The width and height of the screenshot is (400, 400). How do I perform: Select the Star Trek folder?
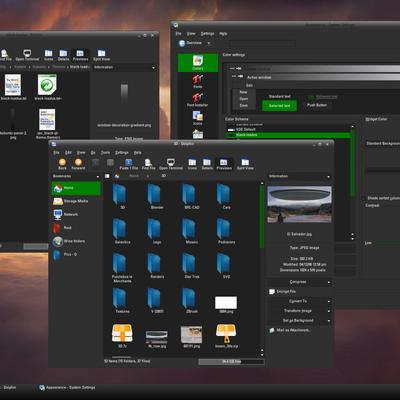pyautogui.click(x=190, y=265)
